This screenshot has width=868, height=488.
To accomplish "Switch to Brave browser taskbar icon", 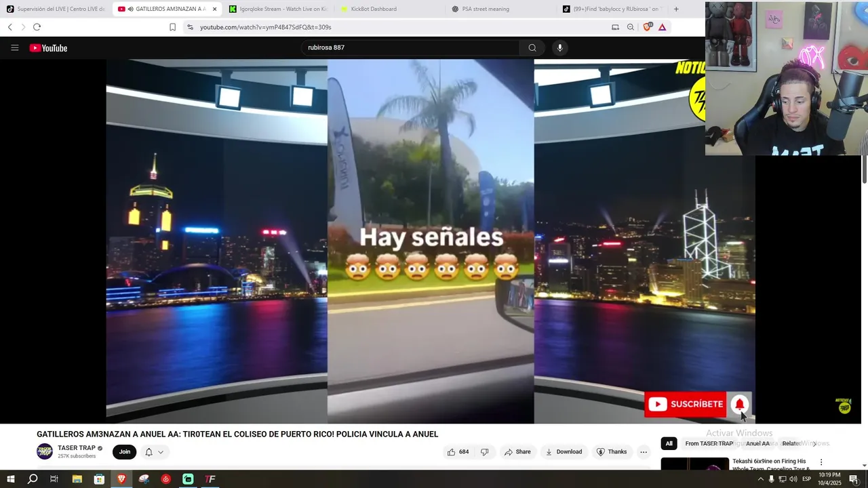I will tap(121, 479).
